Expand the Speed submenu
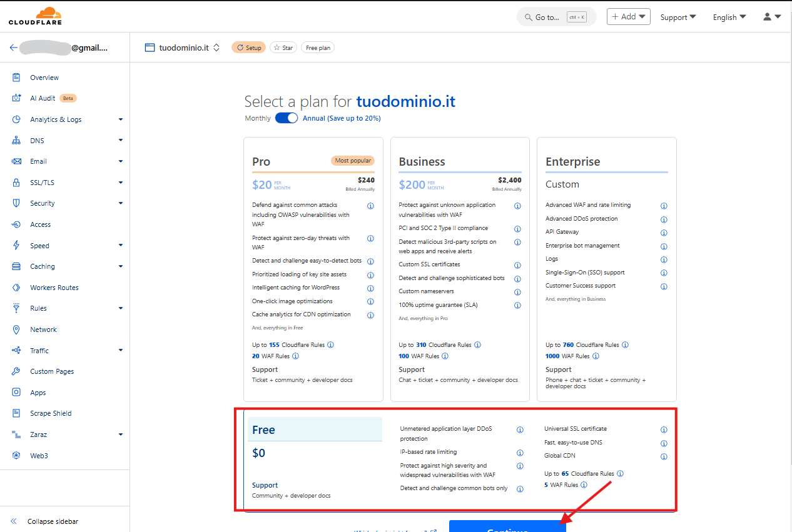 point(121,246)
